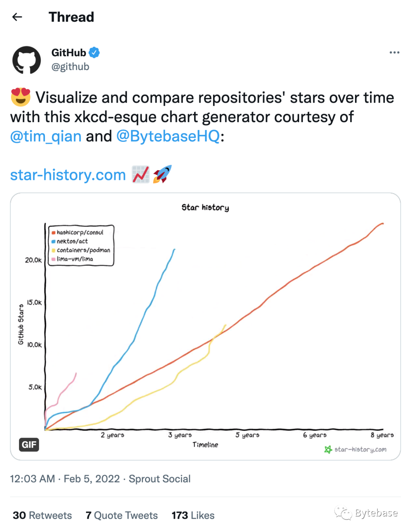
Task: View the 30 Retweets list
Action: (x=42, y=515)
